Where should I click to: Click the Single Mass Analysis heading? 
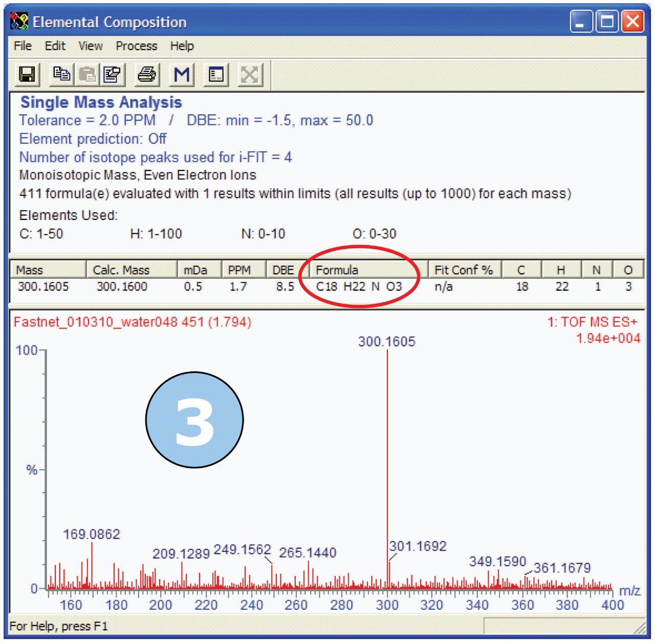coord(101,102)
